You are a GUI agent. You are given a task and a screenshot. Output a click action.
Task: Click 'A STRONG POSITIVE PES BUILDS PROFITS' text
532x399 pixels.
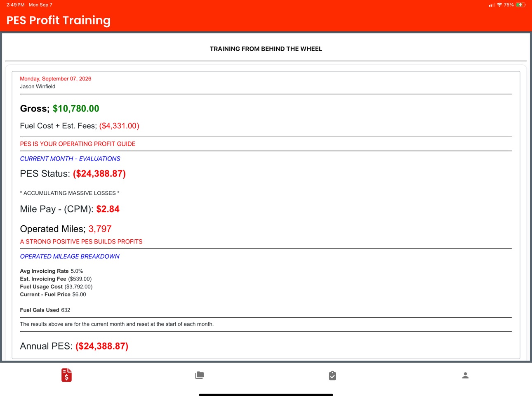(81, 242)
